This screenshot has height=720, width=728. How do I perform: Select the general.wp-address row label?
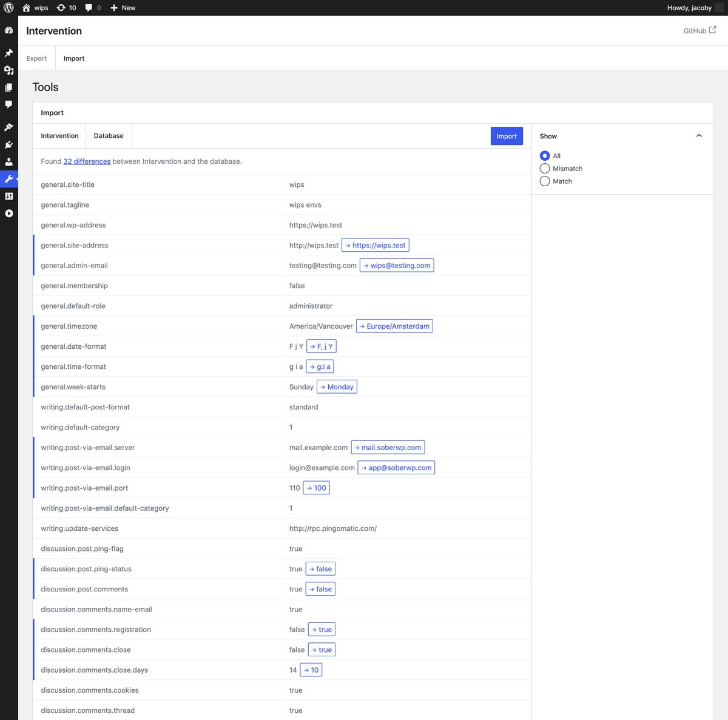73,225
